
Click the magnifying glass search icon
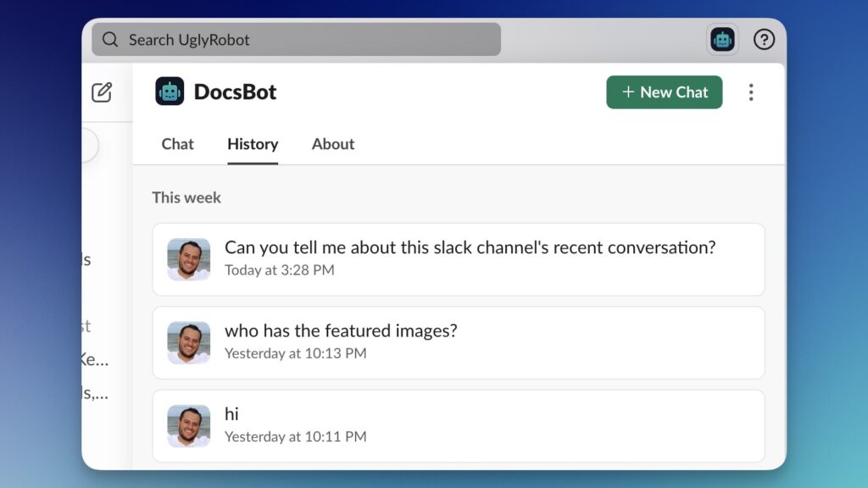pos(110,40)
